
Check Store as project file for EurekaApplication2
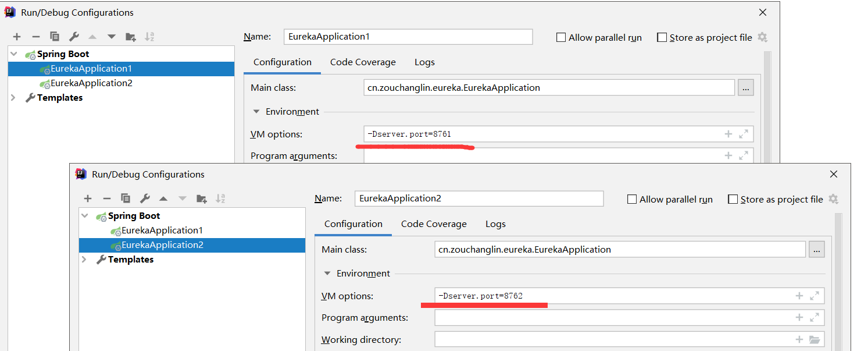733,199
